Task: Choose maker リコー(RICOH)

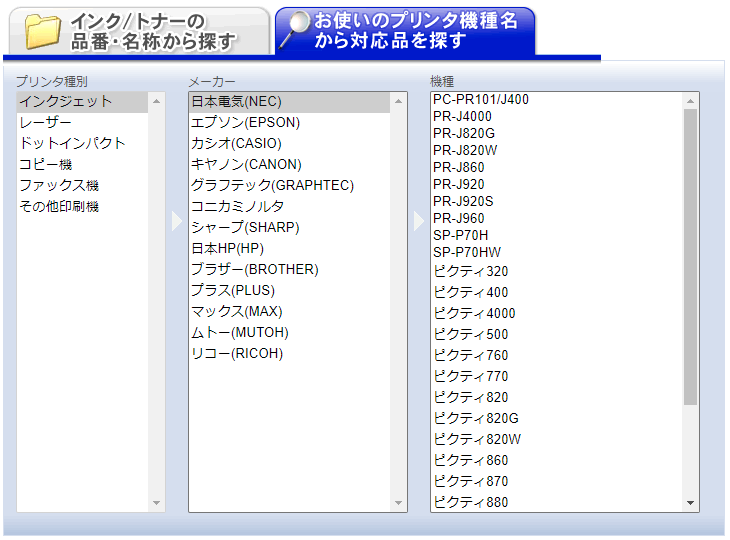Action: tap(289, 354)
